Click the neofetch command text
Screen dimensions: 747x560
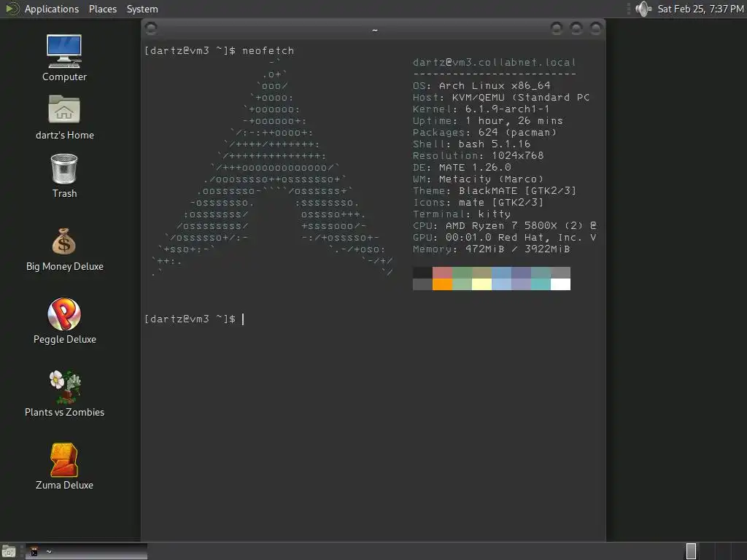(268, 50)
